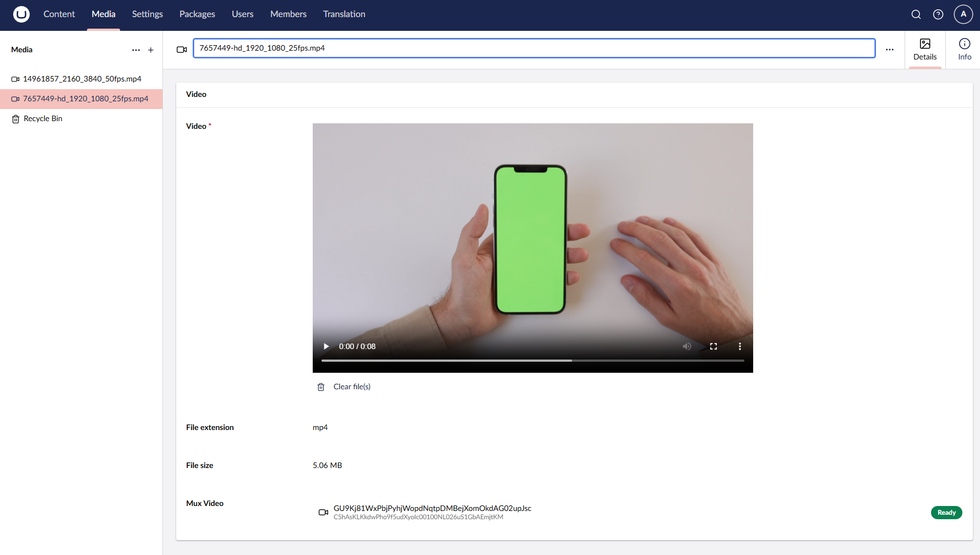This screenshot has height=555, width=980.
Task: Click the video camera icon beside the filename field
Action: (182, 49)
